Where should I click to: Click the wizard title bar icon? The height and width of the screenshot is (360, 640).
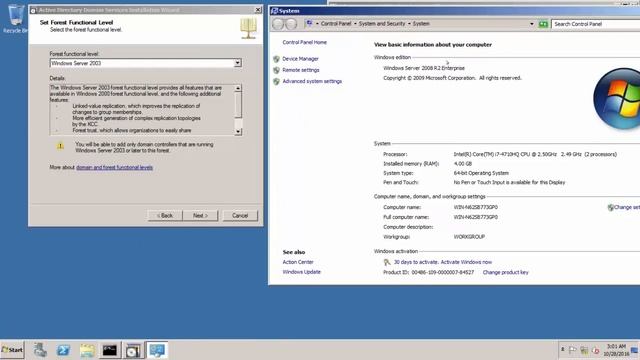(x=33, y=10)
